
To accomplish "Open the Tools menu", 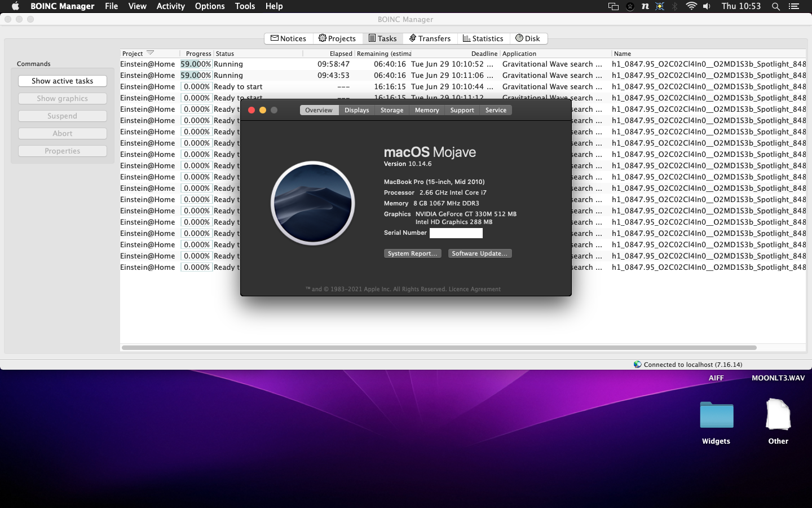I will tap(245, 6).
